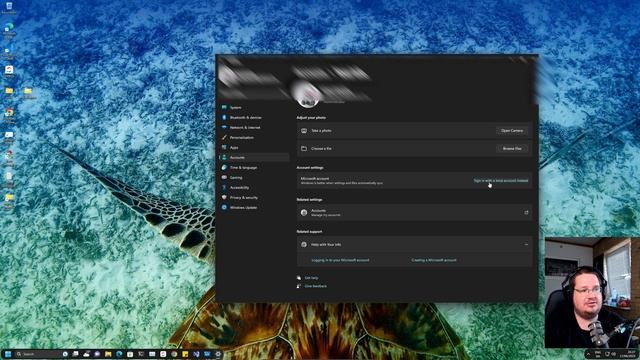The image size is (640, 360).
Task: Open the Recycle Bin desktop icon
Action: 9,7
